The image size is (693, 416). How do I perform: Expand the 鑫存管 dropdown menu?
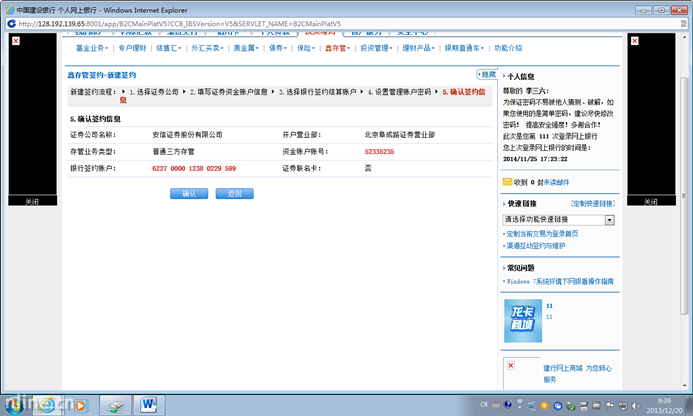click(337, 48)
